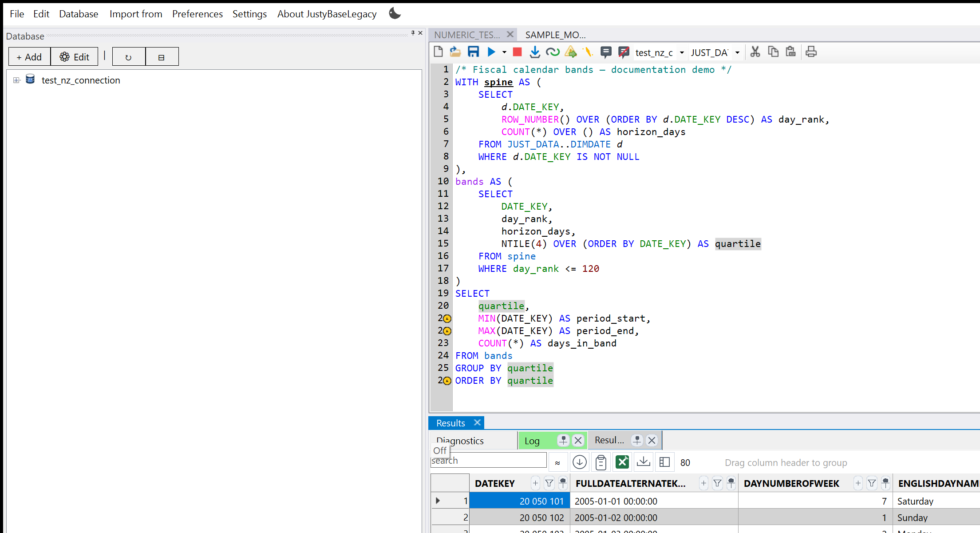Open the run options dropdown arrow
The width and height of the screenshot is (980, 533).
[504, 52]
